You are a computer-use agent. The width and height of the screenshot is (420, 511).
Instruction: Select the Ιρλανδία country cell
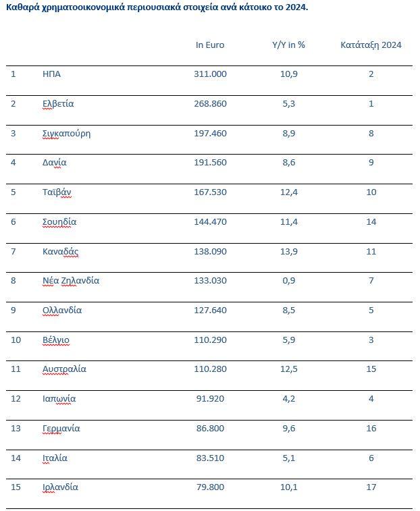(60, 487)
